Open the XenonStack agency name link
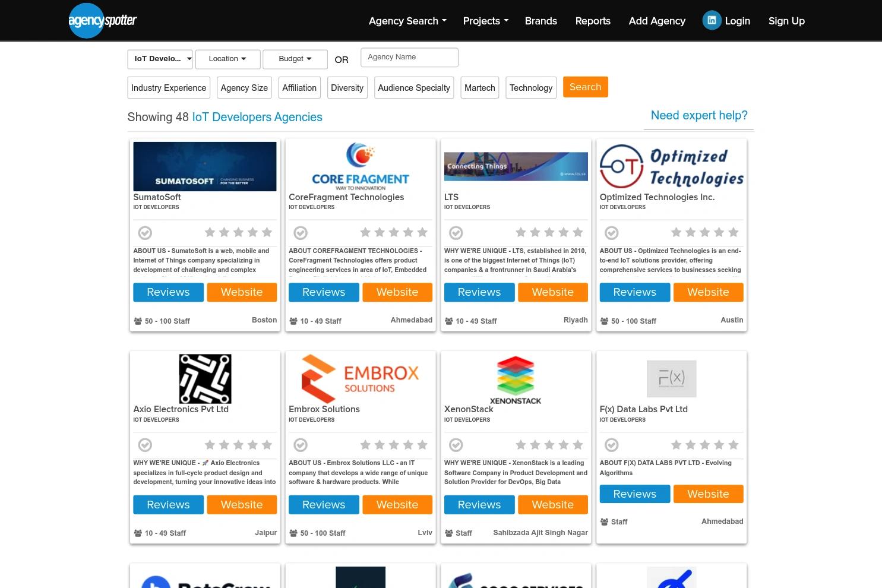The width and height of the screenshot is (882, 588). point(469,409)
